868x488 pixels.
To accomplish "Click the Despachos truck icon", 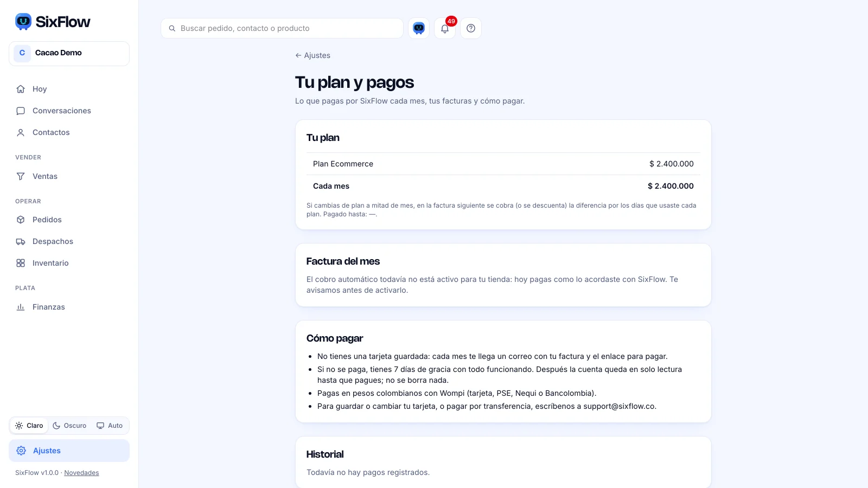I will tap(21, 241).
